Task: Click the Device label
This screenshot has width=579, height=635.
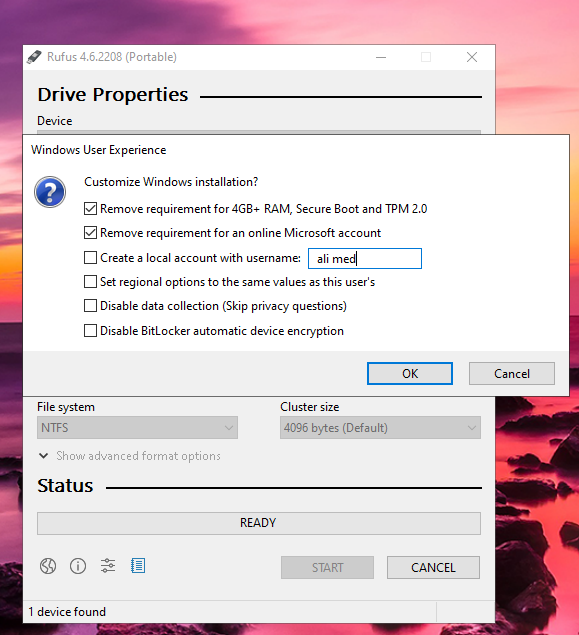Action: pyautogui.click(x=55, y=121)
